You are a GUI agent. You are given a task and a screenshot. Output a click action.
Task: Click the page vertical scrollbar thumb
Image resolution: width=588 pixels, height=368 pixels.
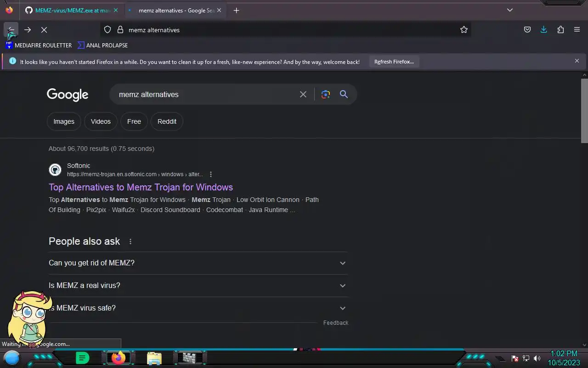click(x=584, y=110)
